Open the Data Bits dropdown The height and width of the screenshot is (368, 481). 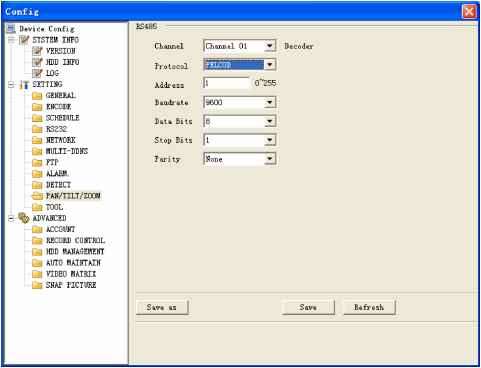tap(270, 121)
